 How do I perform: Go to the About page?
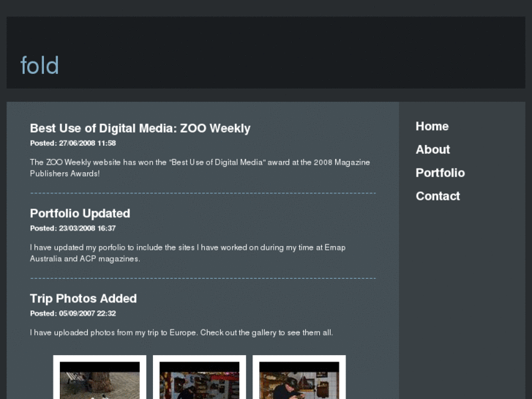coord(432,149)
